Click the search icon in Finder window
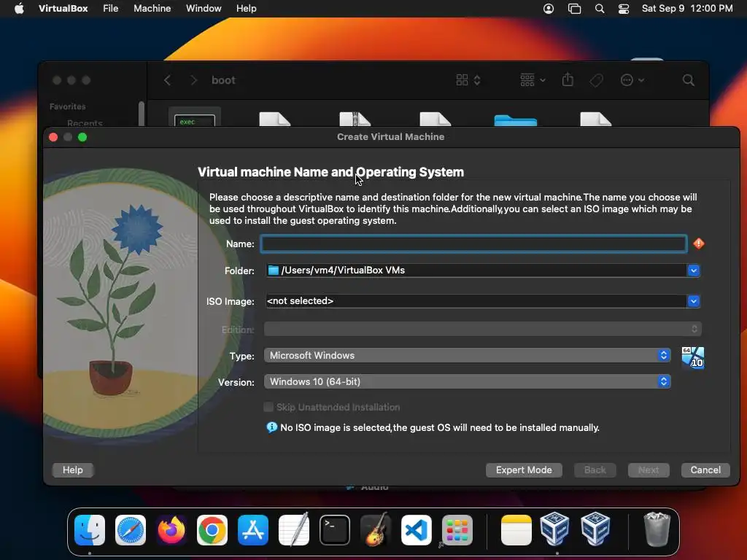This screenshot has width=747, height=560. [x=689, y=80]
